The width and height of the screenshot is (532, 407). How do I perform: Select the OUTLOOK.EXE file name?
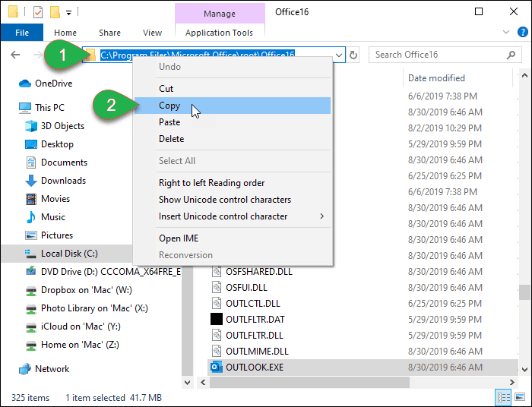(255, 368)
